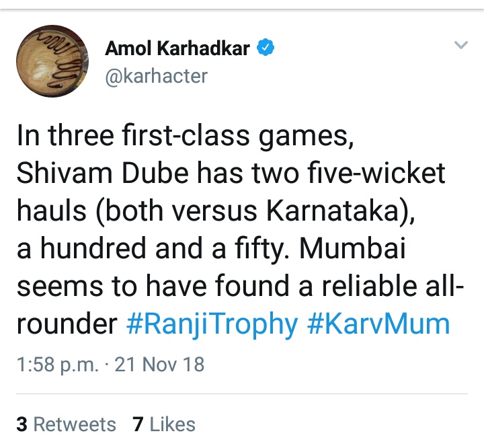The width and height of the screenshot is (484, 448).
Task: Open the #KarvMum hashtag
Action: (378, 324)
